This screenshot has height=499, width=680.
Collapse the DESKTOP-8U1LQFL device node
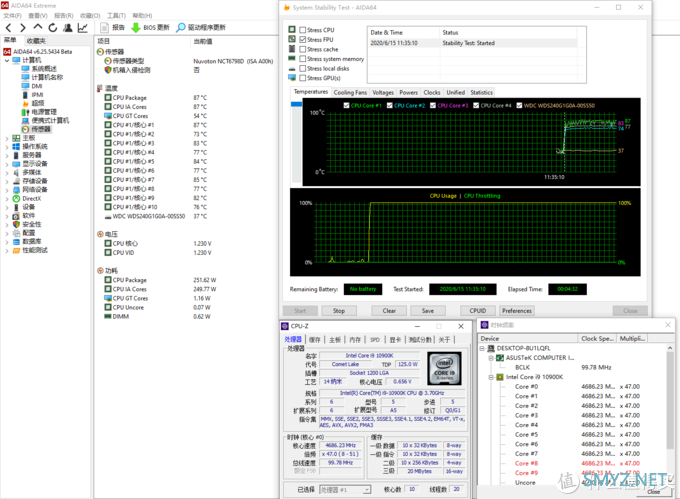coord(482,348)
